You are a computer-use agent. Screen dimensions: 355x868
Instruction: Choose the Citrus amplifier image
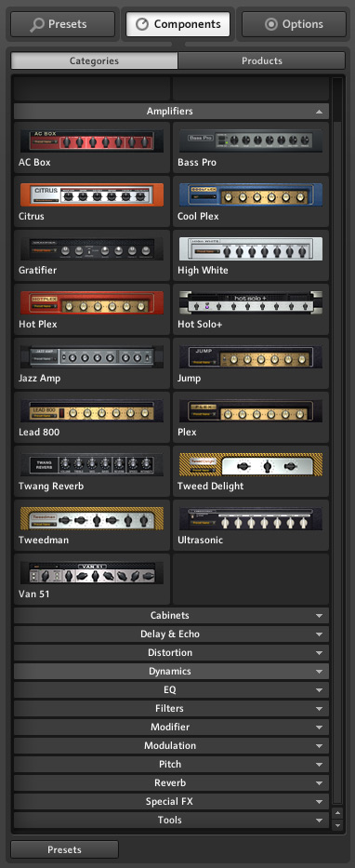(x=92, y=194)
